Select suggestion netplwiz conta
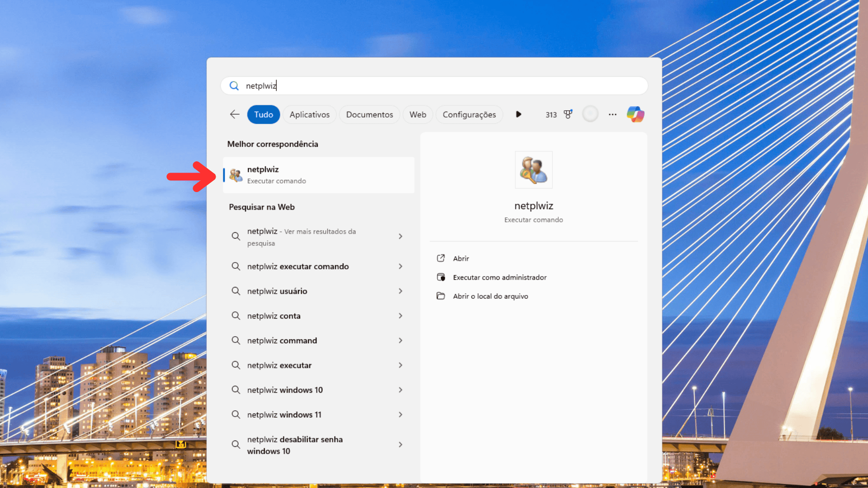 click(319, 316)
